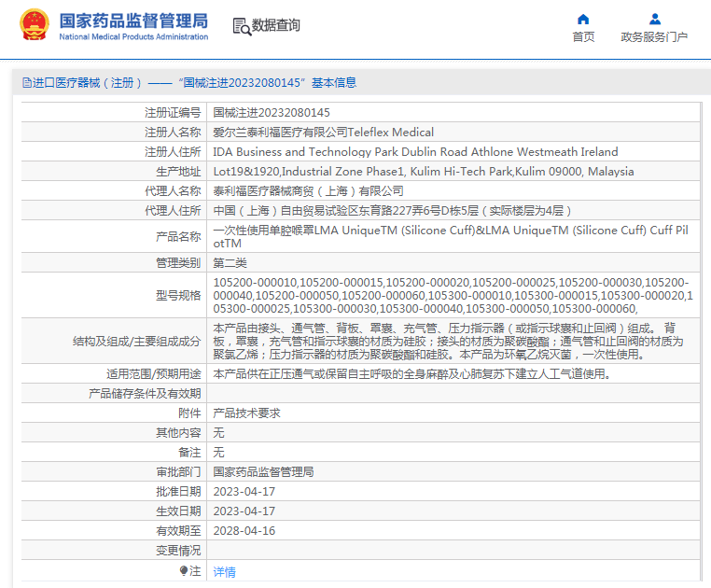This screenshot has width=711, height=588.
Task: Click the 备注 label
Action: [189, 453]
